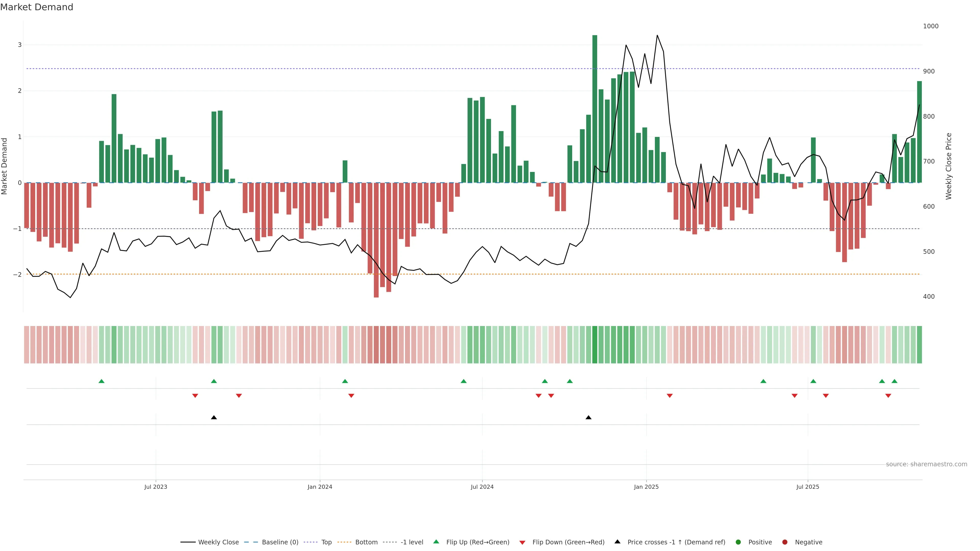Image resolution: width=980 pixels, height=551 pixels.
Task: Click black Price crosses -1 legend triangle
Action: pyautogui.click(x=617, y=542)
